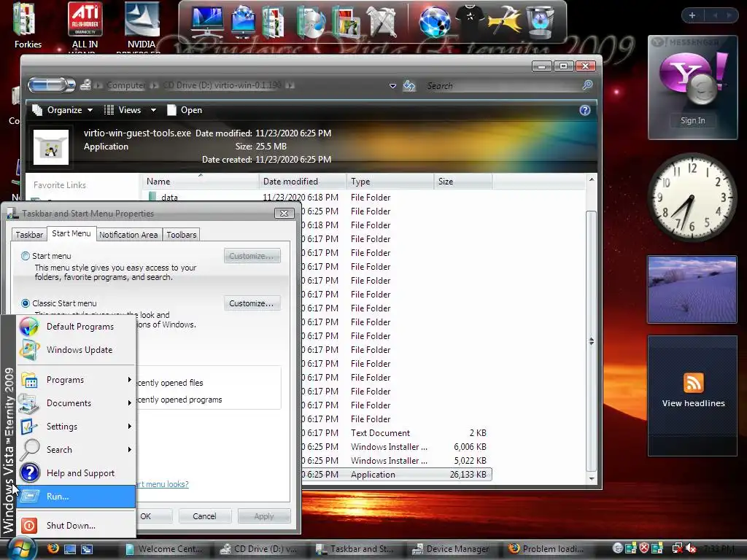
Task: Click the sidebar add gadget plus button
Action: pos(692,15)
